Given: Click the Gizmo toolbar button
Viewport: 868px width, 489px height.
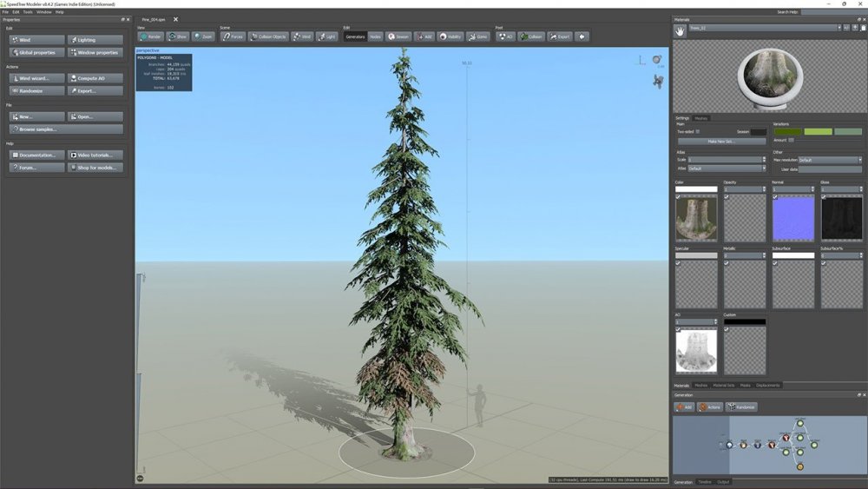Looking at the screenshot, I should tap(478, 36).
